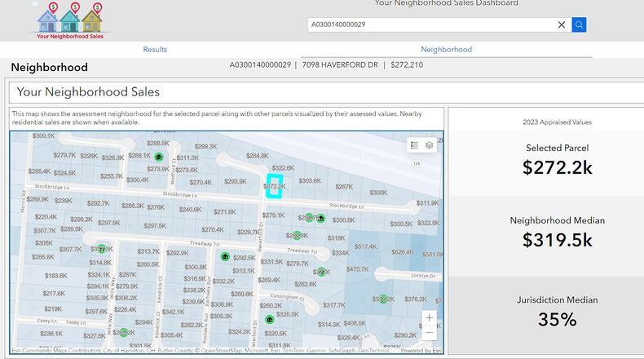Click the $267K parcel label
Screen dimensions: 644x359
coord(344,187)
